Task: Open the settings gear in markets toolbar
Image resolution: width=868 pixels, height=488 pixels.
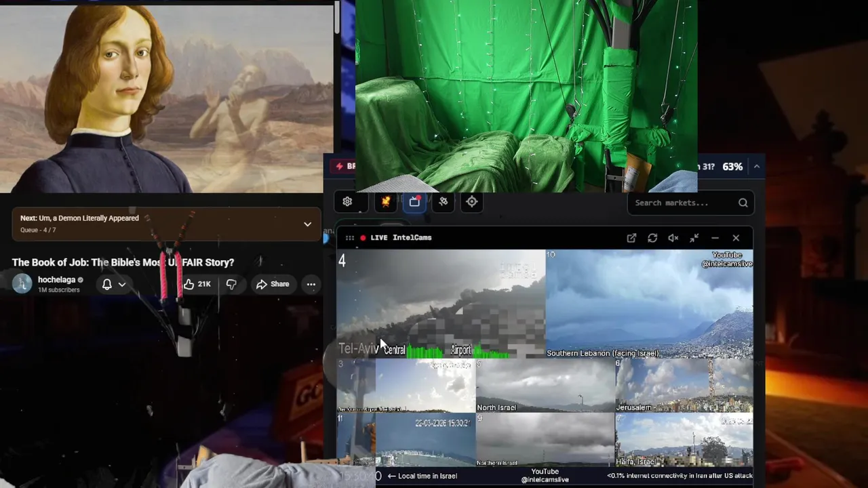Action: click(x=347, y=202)
